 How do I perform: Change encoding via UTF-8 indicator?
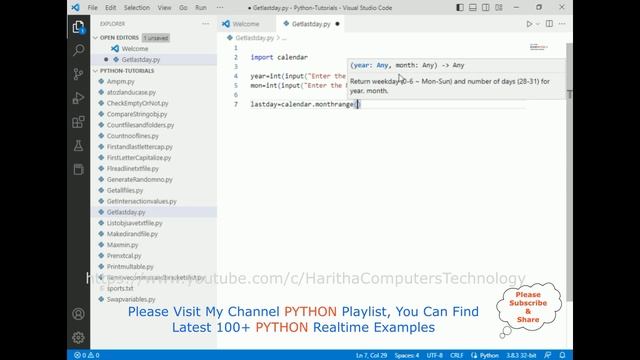coord(434,356)
